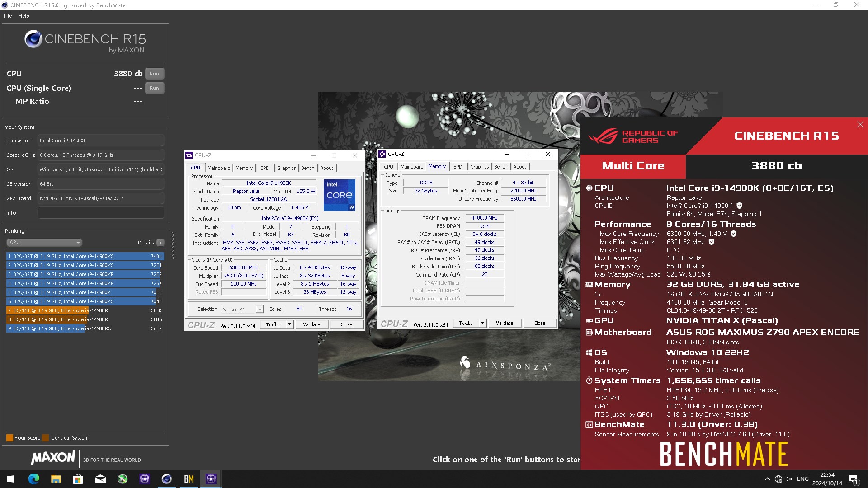Viewport: 868px width, 488px height.
Task: Open Bench tab in right CPU-Z window
Action: (x=501, y=167)
